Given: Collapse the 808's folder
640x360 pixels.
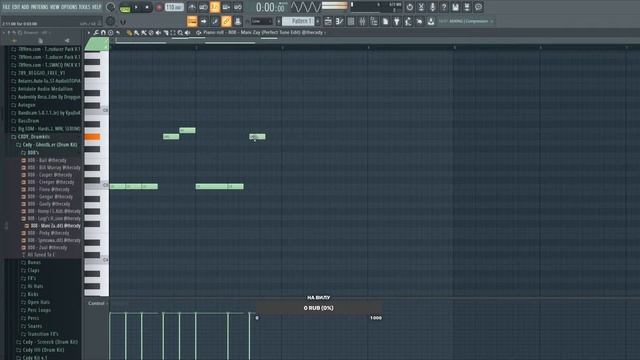Looking at the screenshot, I should tap(33, 153).
